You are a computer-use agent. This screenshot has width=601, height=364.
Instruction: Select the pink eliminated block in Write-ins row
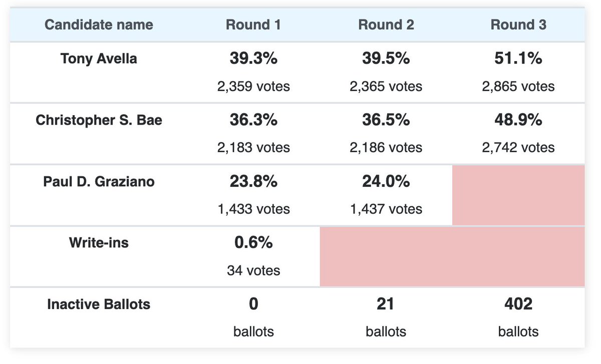[x=452, y=256]
